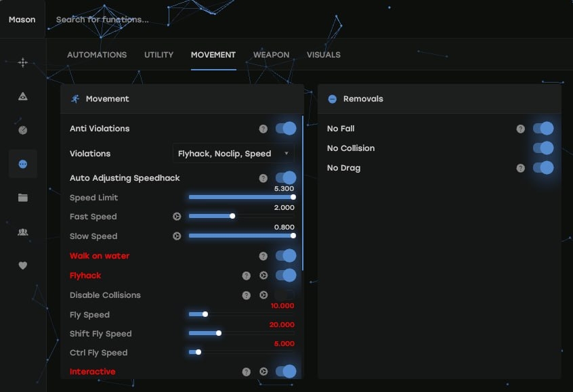This screenshot has height=392, width=573.
Task: Open the folder icon in the sidebar
Action: tap(22, 198)
